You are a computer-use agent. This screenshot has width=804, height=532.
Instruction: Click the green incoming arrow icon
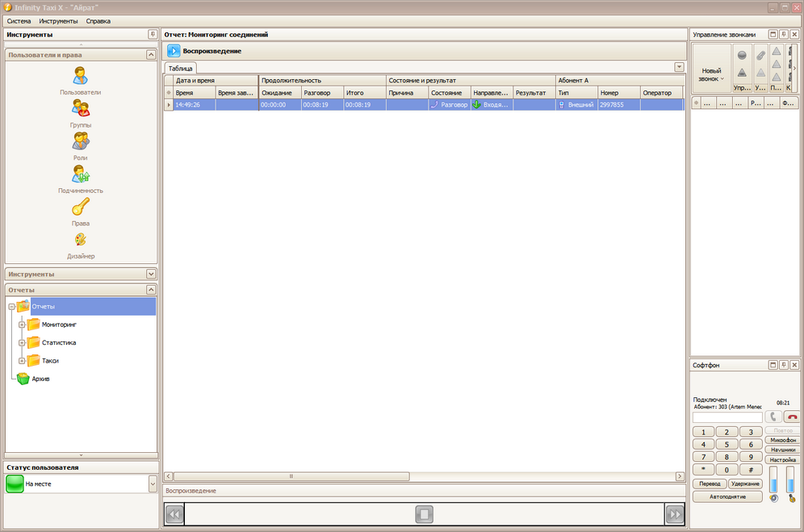(477, 105)
